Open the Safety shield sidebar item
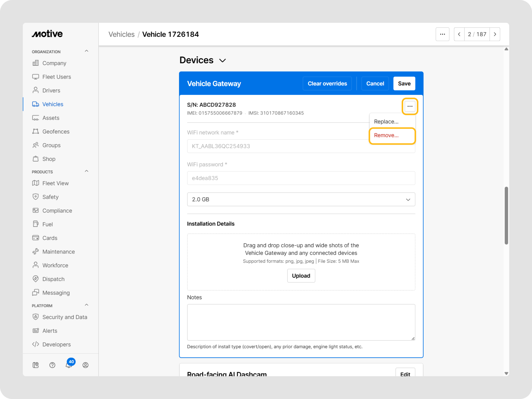The width and height of the screenshot is (532, 399). click(x=50, y=197)
